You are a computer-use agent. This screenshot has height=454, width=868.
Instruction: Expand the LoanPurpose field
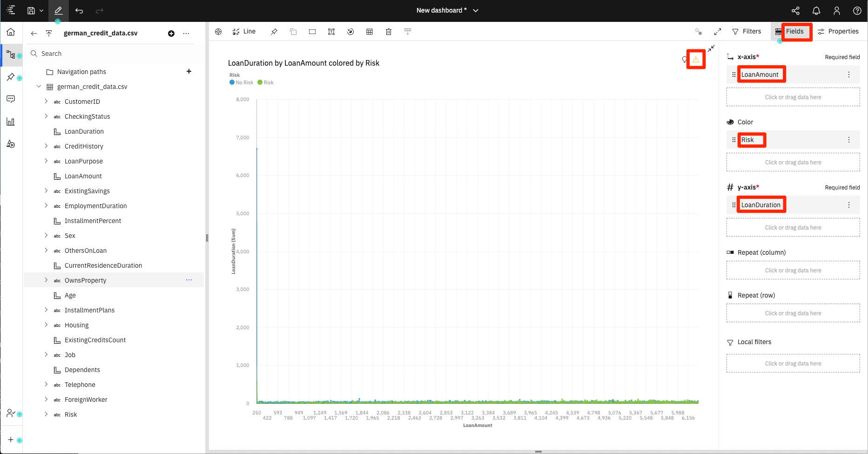click(x=46, y=161)
